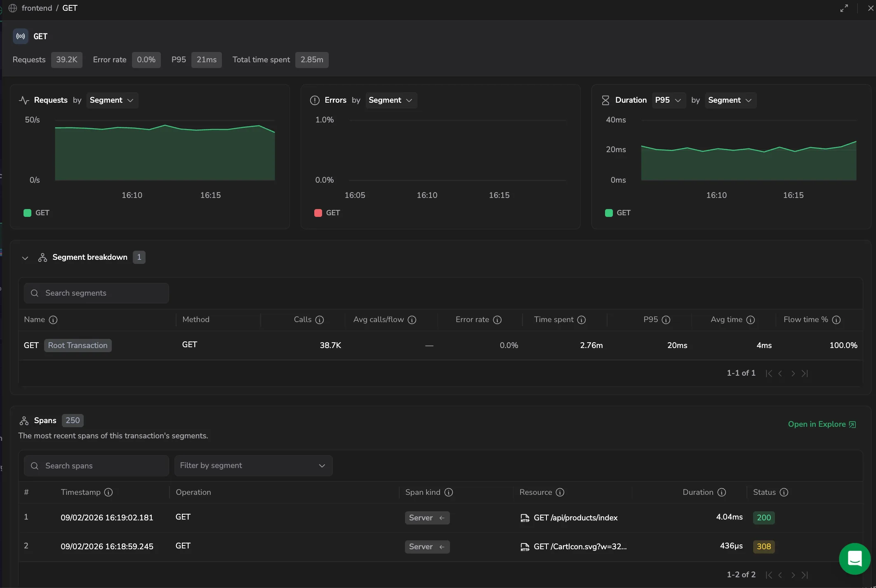
Task: Click the 200 status badge
Action: click(x=764, y=518)
